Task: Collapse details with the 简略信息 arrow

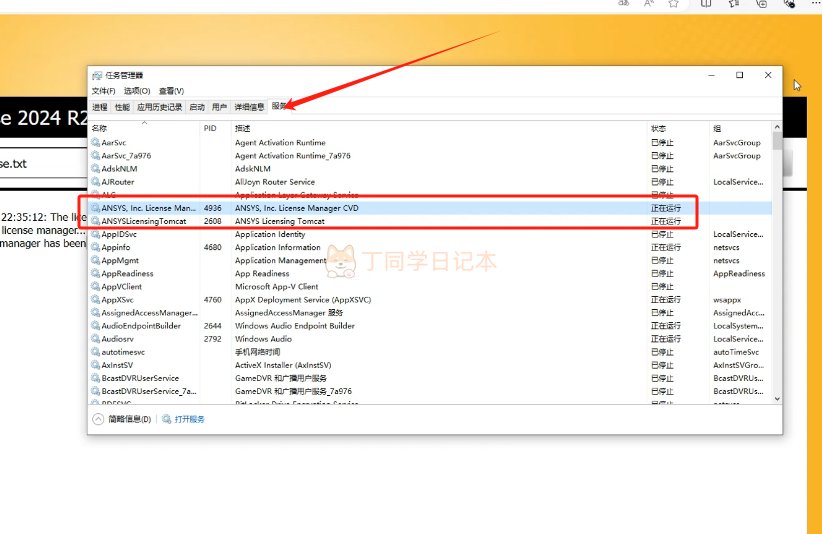Action: (x=98, y=420)
